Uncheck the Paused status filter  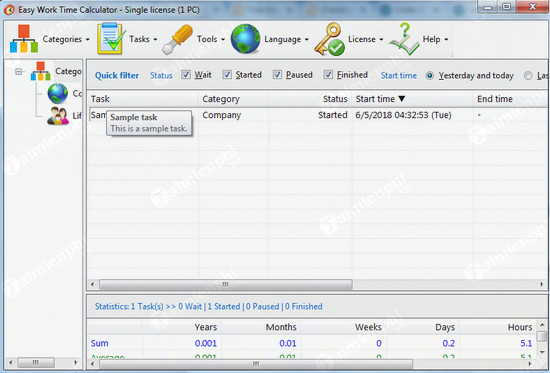pyautogui.click(x=277, y=75)
